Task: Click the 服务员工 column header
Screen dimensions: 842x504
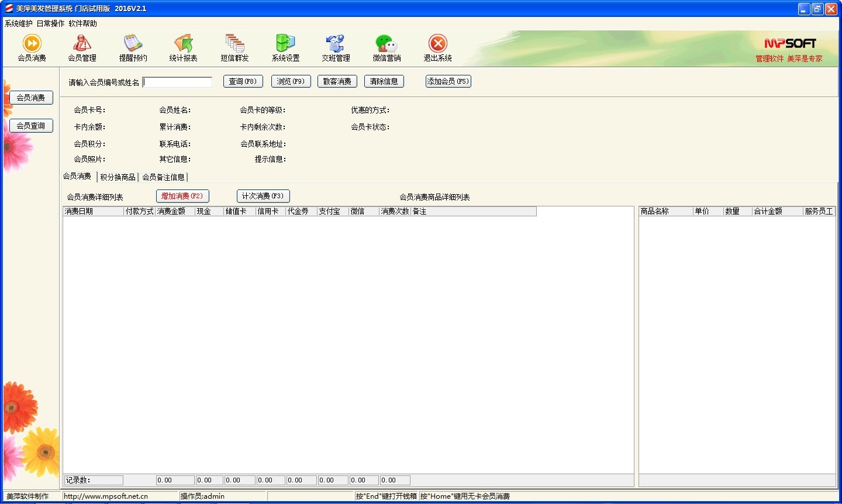Action: 819,211
